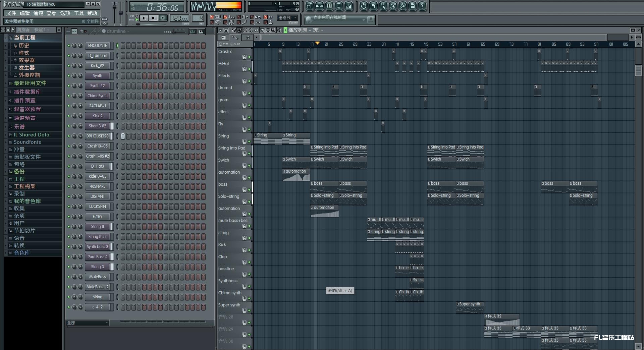The width and height of the screenshot is (644, 350).
Task: Open the 帮助 menu
Action: (x=92, y=13)
